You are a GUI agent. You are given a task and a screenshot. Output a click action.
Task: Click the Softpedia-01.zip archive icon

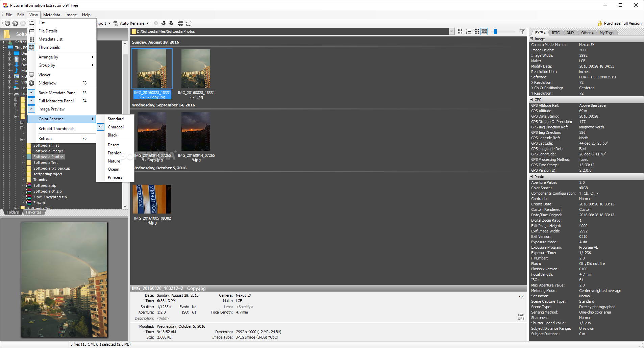tap(29, 191)
